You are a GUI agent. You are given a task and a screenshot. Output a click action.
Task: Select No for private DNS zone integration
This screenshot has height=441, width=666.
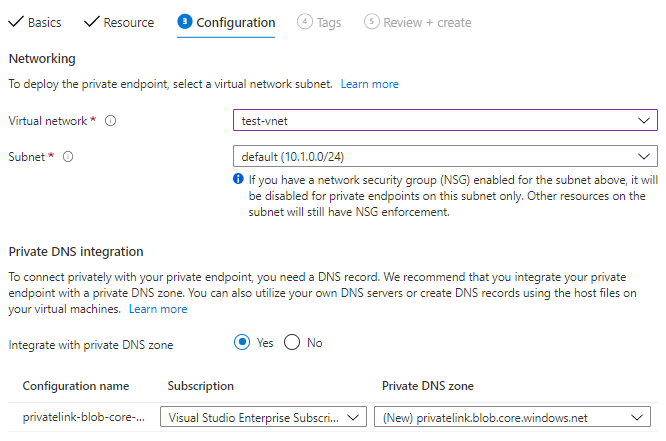(x=292, y=342)
